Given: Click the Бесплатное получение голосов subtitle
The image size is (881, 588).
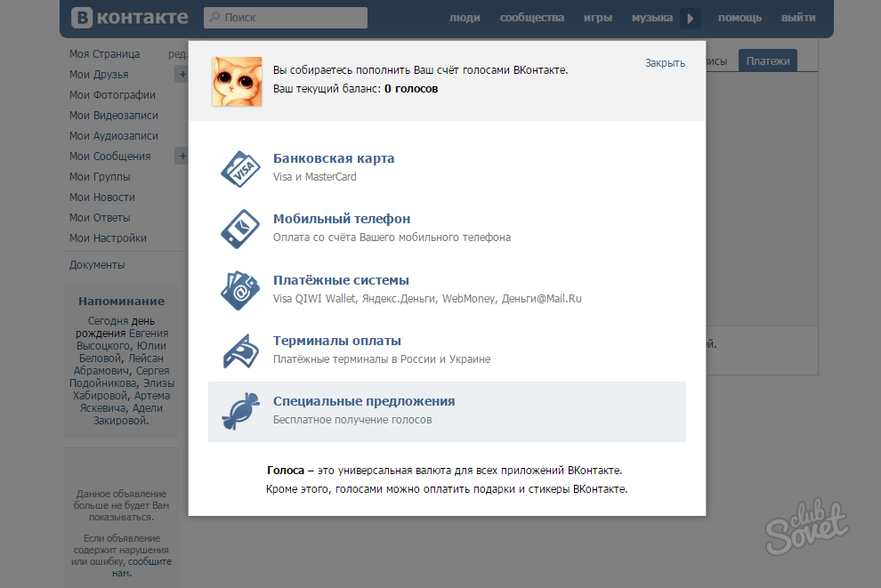Looking at the screenshot, I should coord(352,420).
